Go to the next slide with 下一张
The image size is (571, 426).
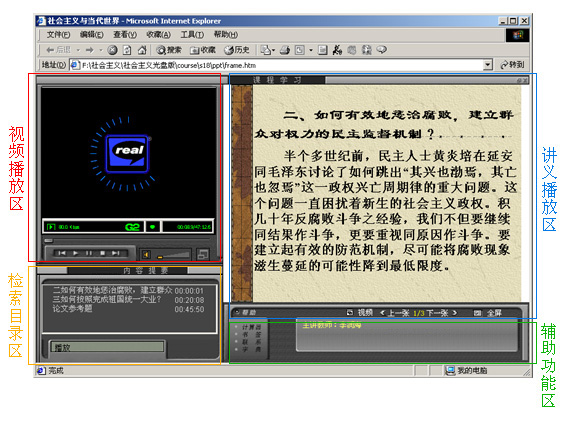pyautogui.click(x=441, y=313)
